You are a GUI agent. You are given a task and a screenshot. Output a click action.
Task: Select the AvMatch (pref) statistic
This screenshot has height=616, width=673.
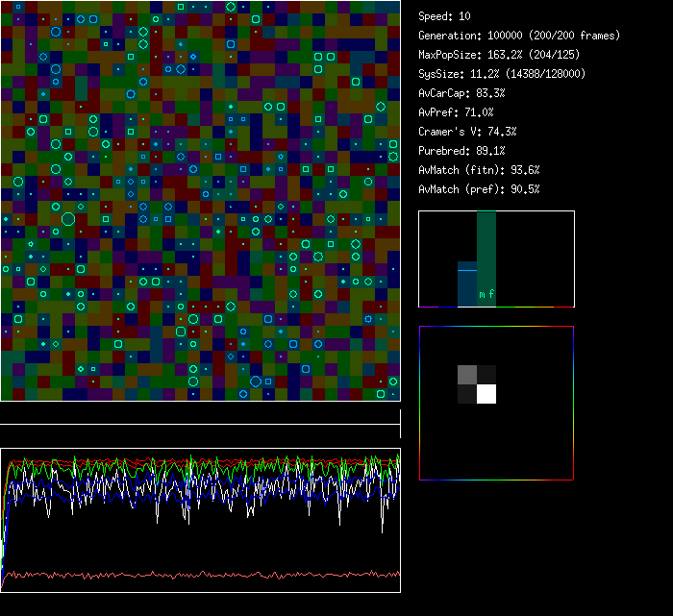coord(479,189)
